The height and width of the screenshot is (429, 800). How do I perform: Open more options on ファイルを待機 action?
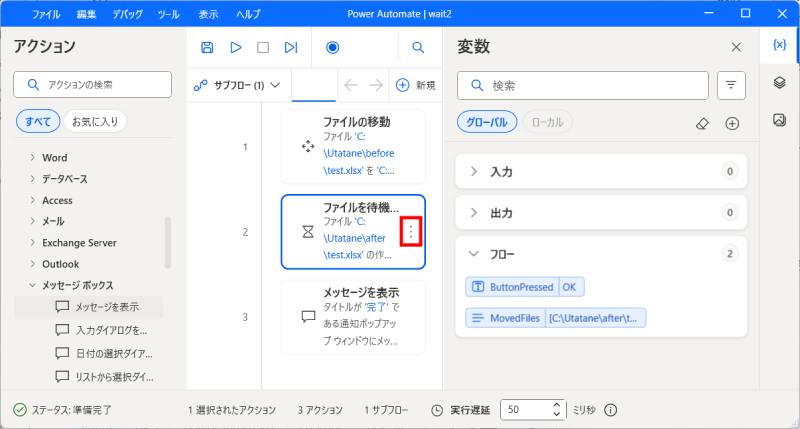pos(412,232)
